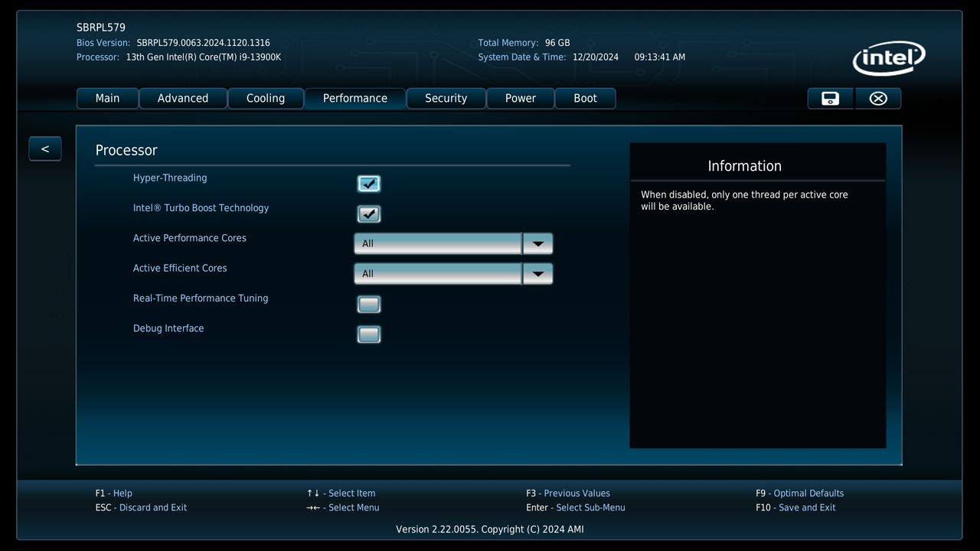Open Active Efficient Cores dropdown arrow

(537, 273)
